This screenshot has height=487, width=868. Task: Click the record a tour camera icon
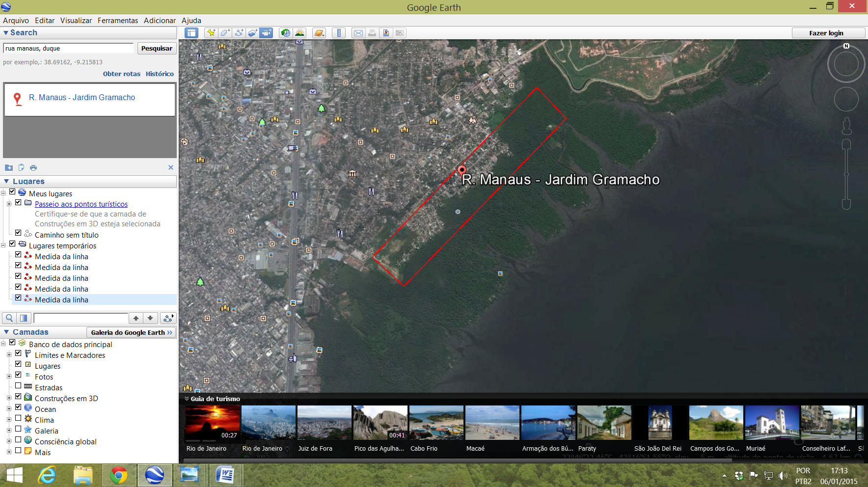click(266, 33)
